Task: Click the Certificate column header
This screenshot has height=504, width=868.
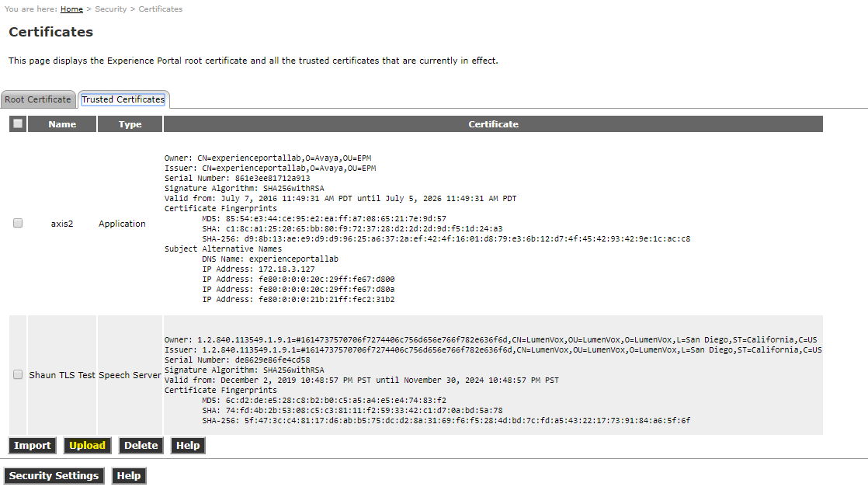Action: coord(493,124)
